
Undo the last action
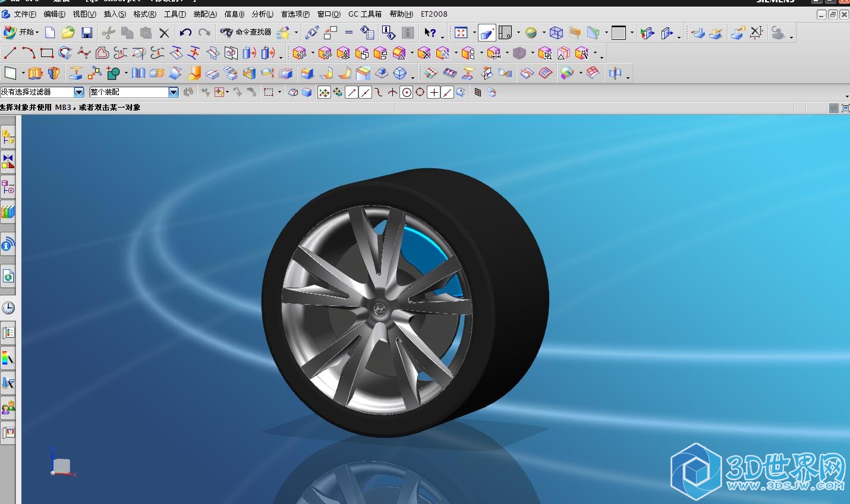pyautogui.click(x=185, y=33)
